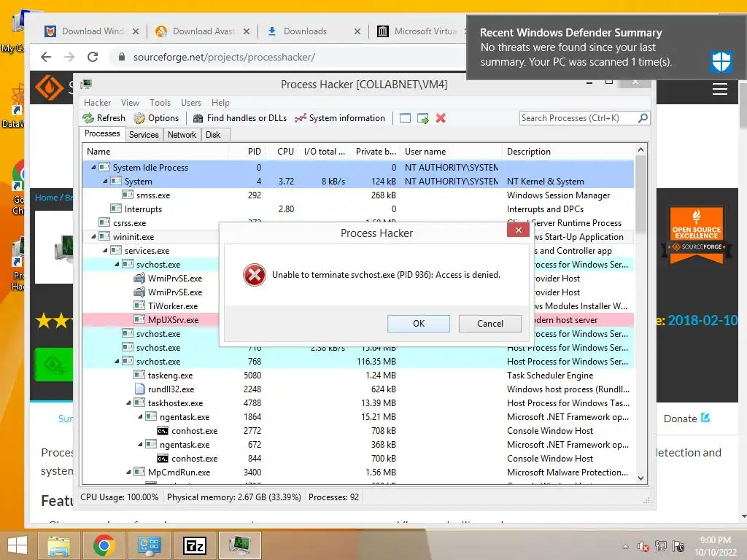
Task: Click the find window toolbar icon
Action: pos(405,118)
